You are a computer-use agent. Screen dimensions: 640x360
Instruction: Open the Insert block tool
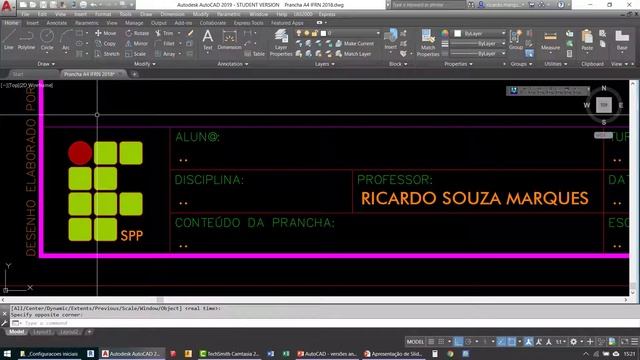[x=391, y=40]
